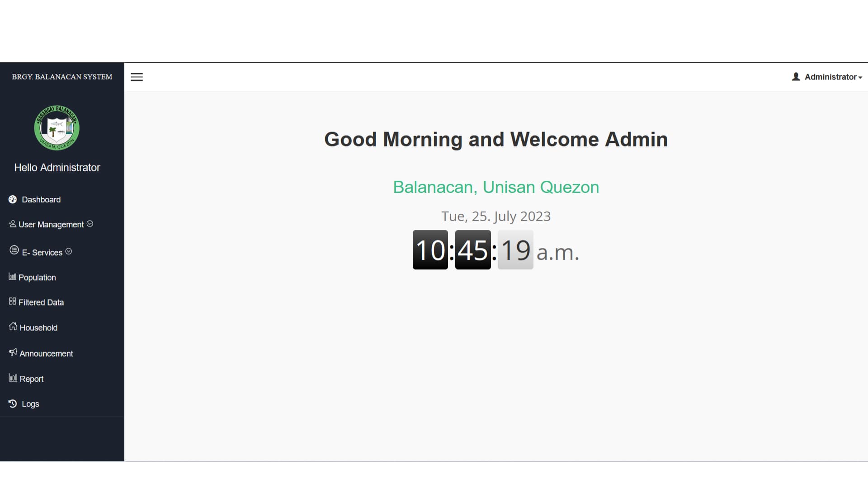Click the Population chart icon

coord(12,277)
